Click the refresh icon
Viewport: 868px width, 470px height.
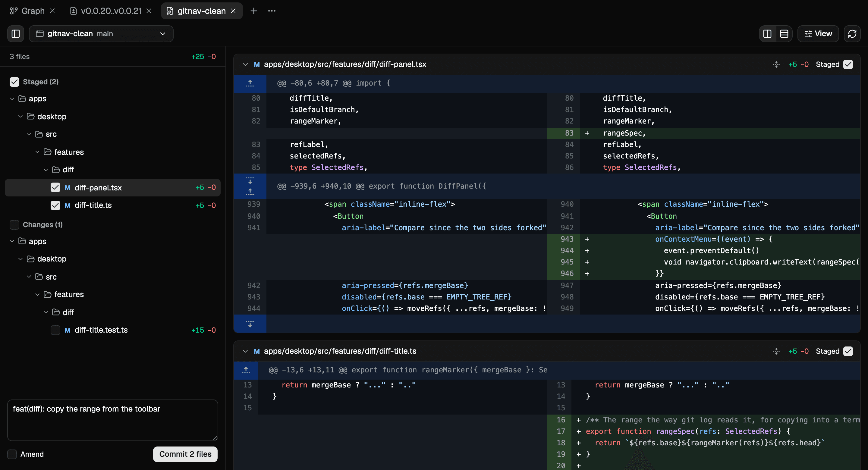coord(852,34)
